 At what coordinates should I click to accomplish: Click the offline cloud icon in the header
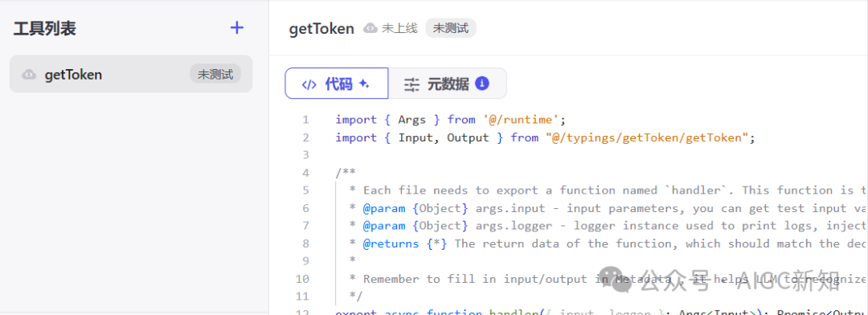(371, 28)
